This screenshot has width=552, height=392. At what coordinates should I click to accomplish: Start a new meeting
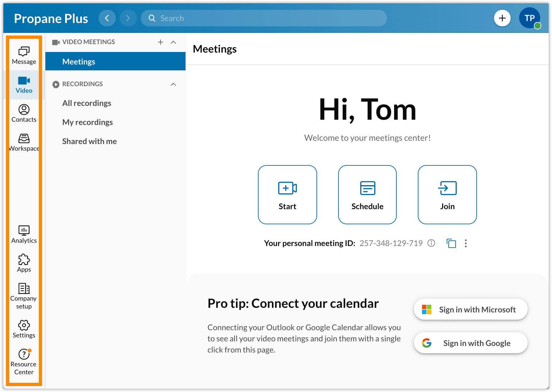click(287, 194)
